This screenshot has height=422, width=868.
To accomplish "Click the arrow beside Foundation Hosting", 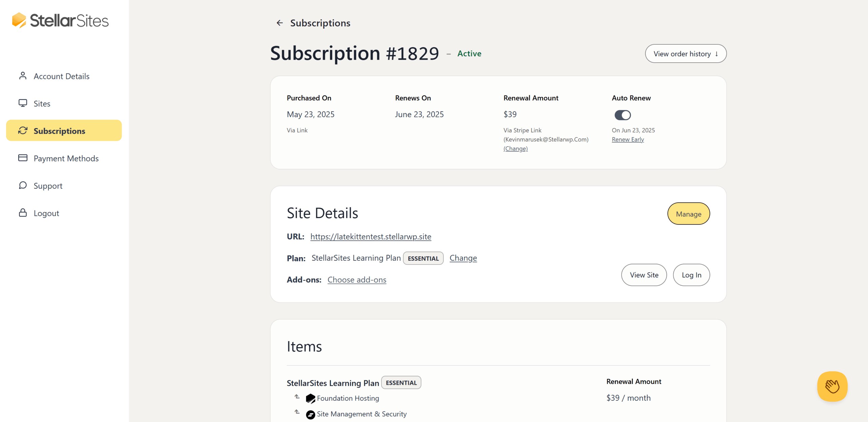I will click(x=297, y=397).
